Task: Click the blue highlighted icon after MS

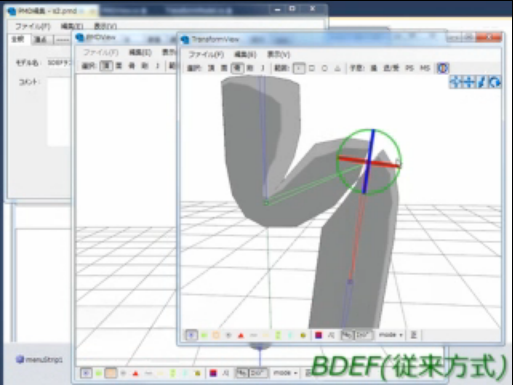Action: coord(442,68)
